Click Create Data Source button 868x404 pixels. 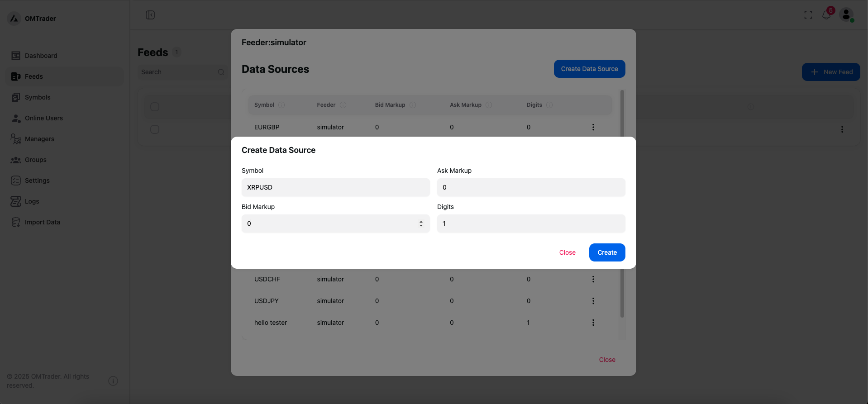click(589, 69)
